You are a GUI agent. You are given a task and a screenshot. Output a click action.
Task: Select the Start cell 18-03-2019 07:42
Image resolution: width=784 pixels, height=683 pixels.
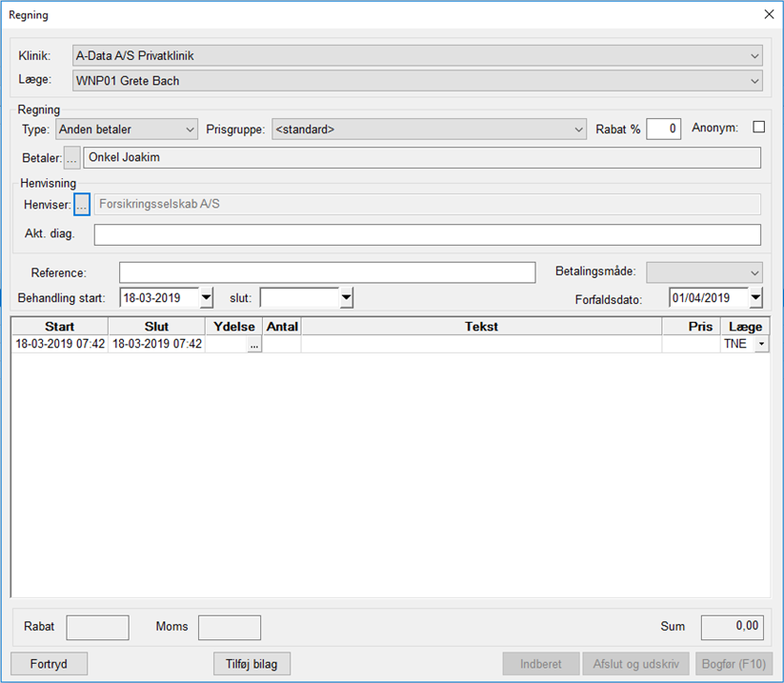[60, 344]
